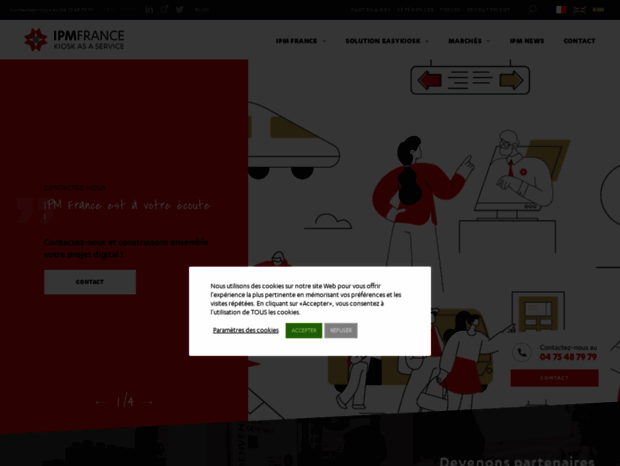The image size is (620, 466).
Task: Switch language with French flag
Action: [561, 9]
